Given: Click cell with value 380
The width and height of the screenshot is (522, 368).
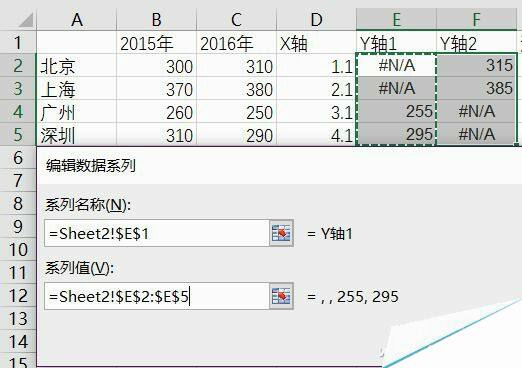Looking at the screenshot, I should [x=236, y=89].
